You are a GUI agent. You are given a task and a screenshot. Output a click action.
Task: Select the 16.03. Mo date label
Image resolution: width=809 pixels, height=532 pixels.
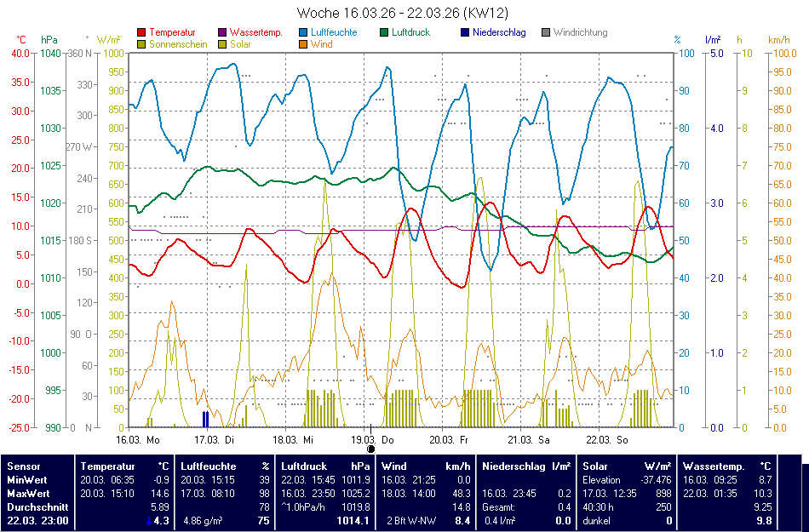pyautogui.click(x=138, y=440)
